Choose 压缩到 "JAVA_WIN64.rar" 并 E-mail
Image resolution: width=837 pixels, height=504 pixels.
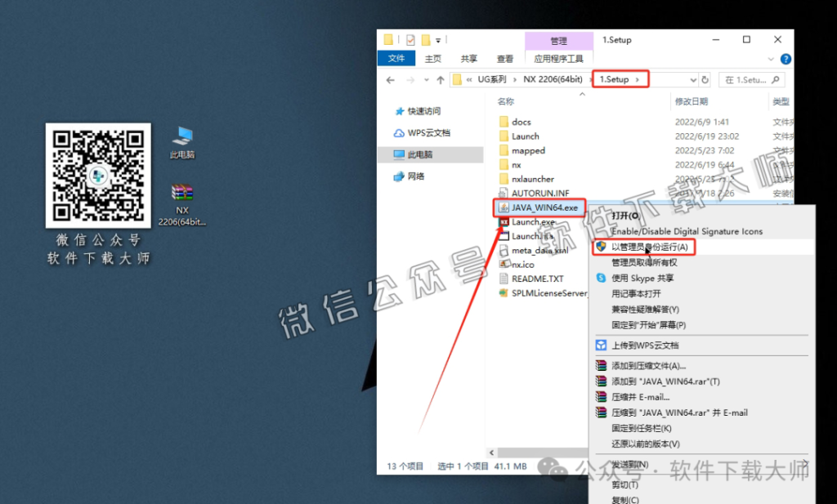(x=679, y=413)
